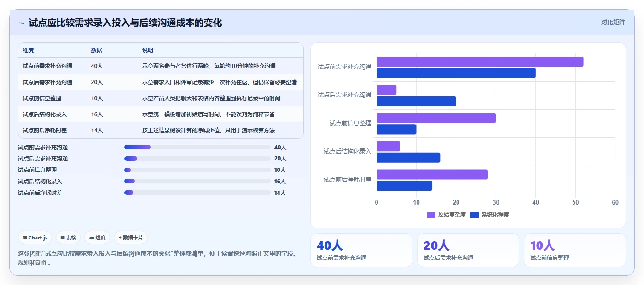Viewport: 644px width, 285px height.
Task: Click progress bar for 试点前后净耗时差
Action: click(x=197, y=193)
